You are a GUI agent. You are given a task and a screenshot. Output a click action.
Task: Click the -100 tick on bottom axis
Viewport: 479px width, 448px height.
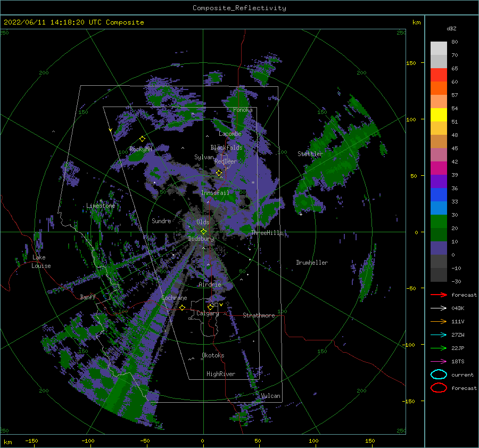[x=88, y=441]
